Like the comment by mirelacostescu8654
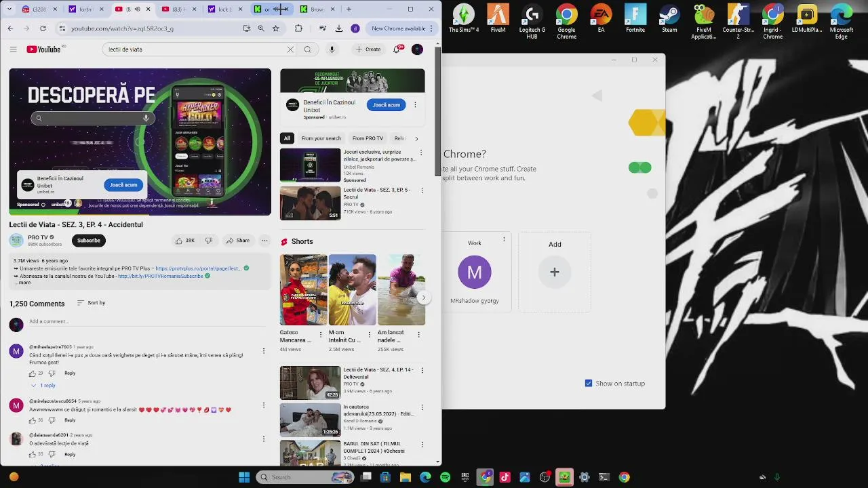This screenshot has height=488, width=868. [x=32, y=420]
